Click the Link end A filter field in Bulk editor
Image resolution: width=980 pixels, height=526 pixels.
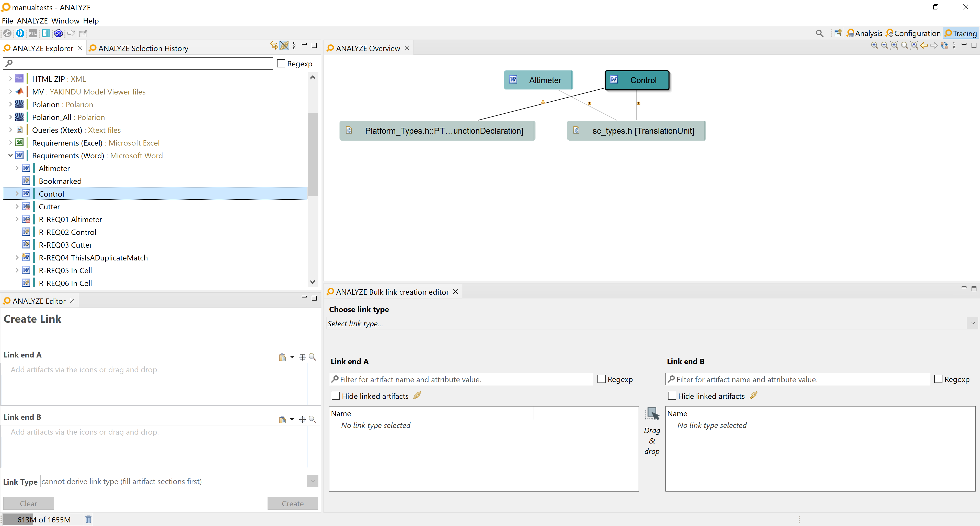click(x=461, y=379)
